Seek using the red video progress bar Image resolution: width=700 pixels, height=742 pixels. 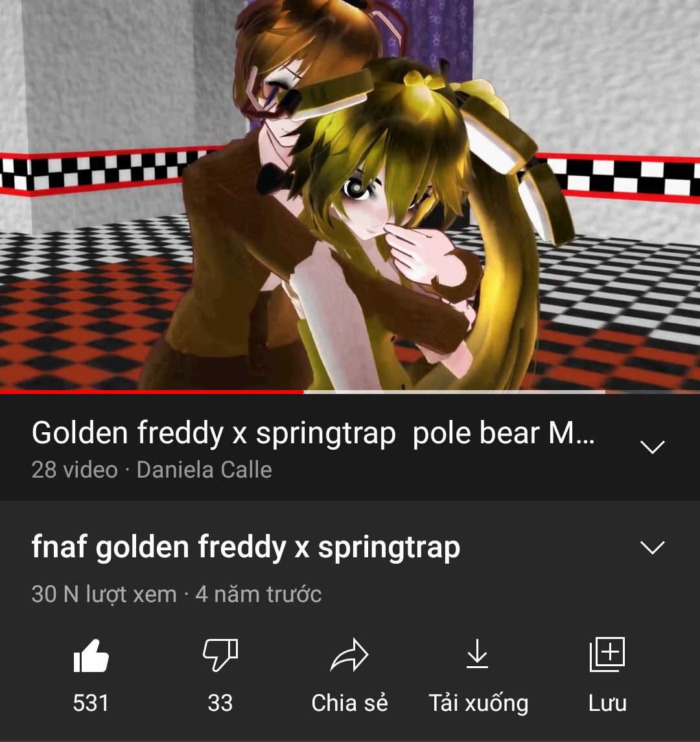click(x=152, y=392)
